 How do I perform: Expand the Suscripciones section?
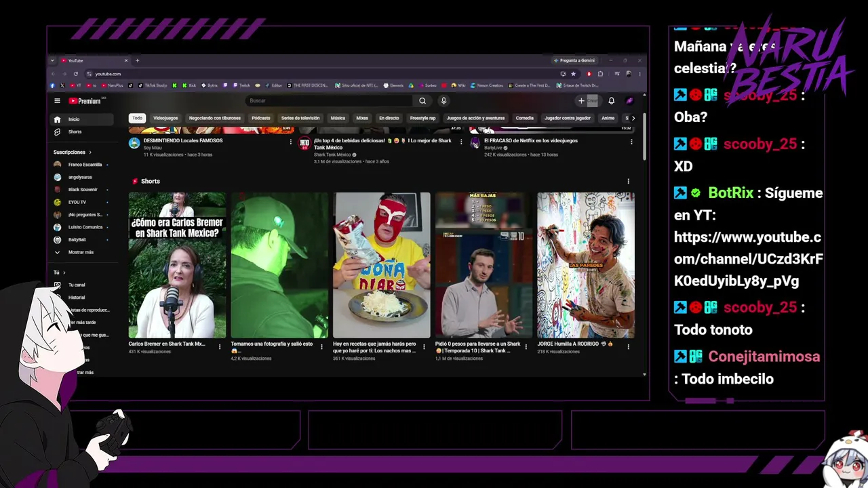tap(72, 152)
